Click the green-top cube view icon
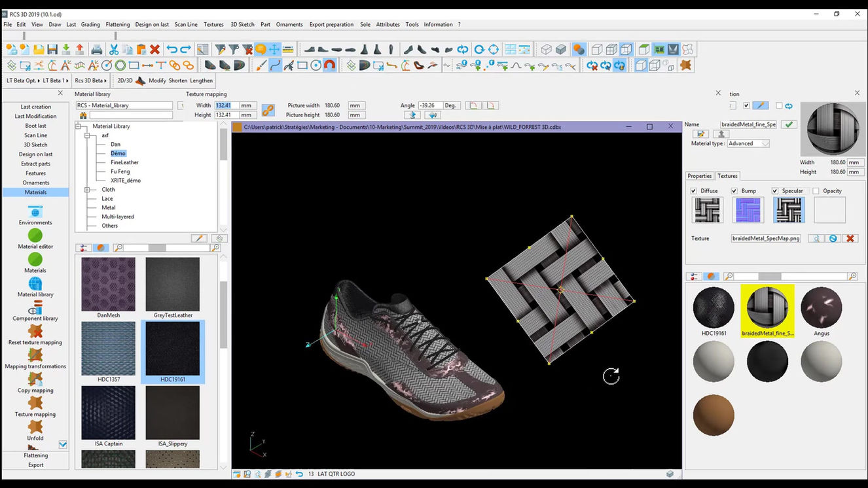The image size is (868, 488). click(x=644, y=50)
